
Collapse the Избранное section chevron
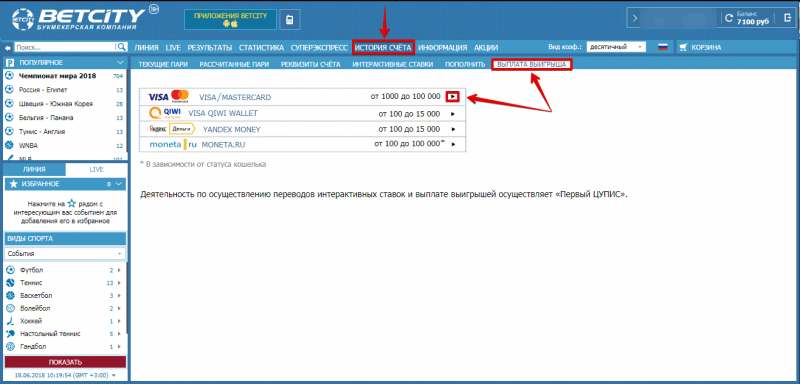[x=119, y=184]
